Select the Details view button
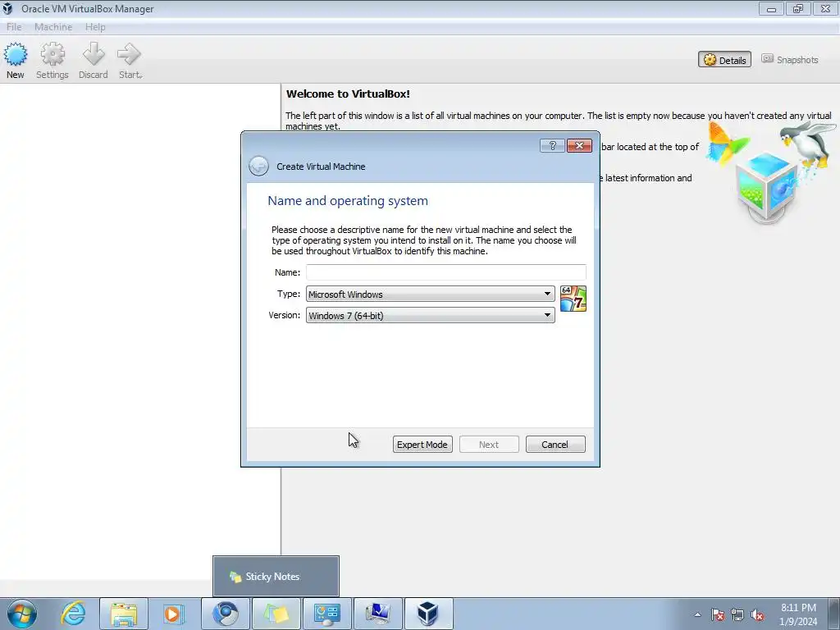The image size is (840, 630). click(724, 59)
